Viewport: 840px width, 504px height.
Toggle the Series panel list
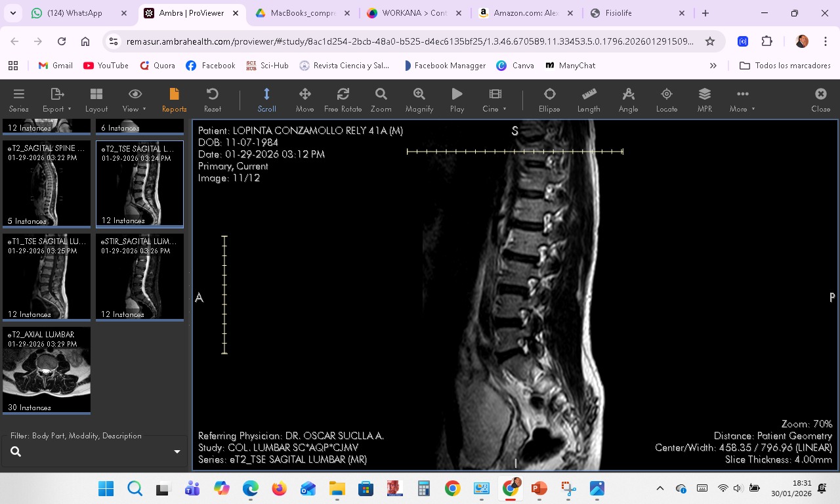[x=18, y=100]
